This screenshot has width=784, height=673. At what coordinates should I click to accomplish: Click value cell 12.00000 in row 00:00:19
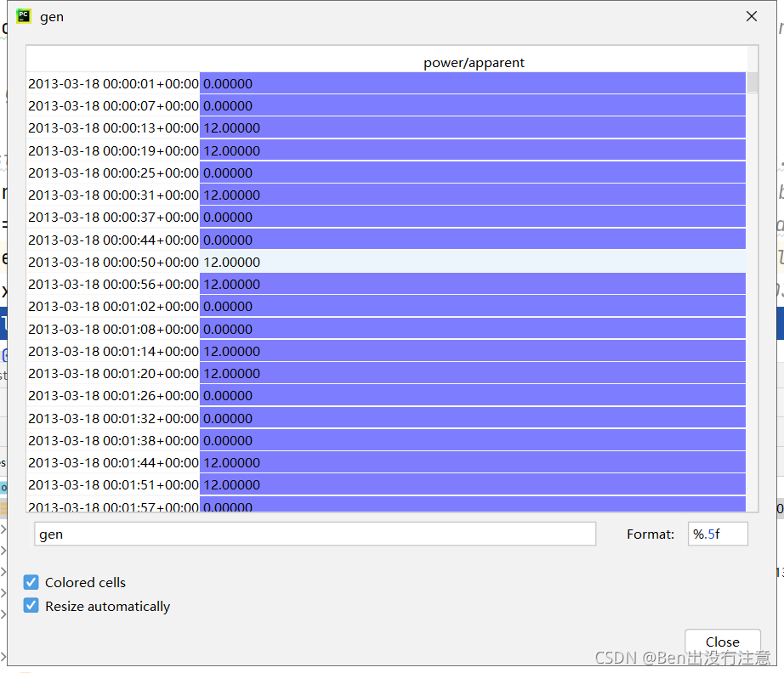click(x=473, y=150)
